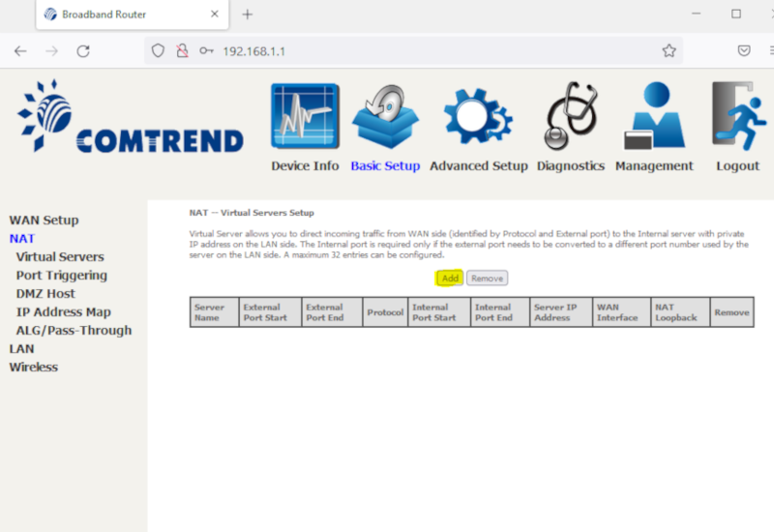Reload the router page
This screenshot has height=532, width=774.
(83, 51)
